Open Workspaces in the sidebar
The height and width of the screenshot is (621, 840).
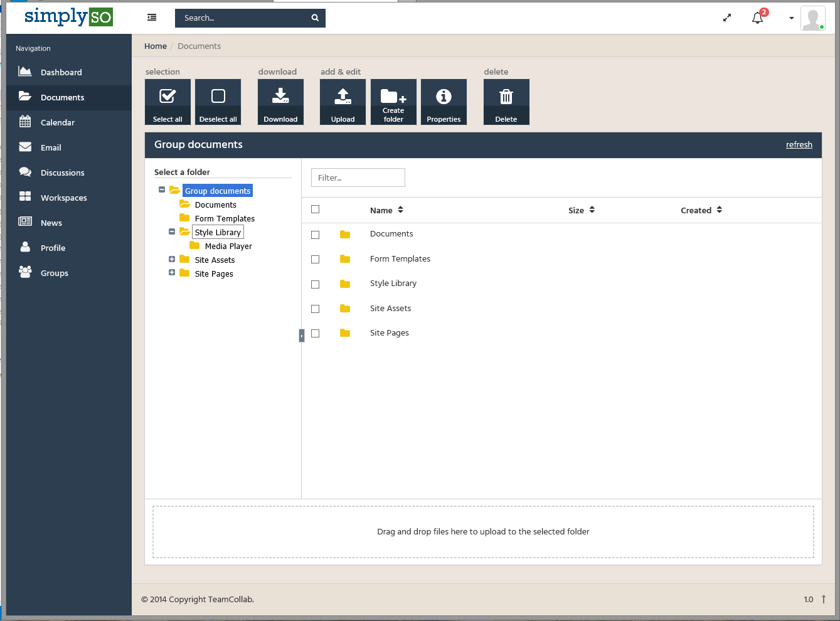(69, 198)
